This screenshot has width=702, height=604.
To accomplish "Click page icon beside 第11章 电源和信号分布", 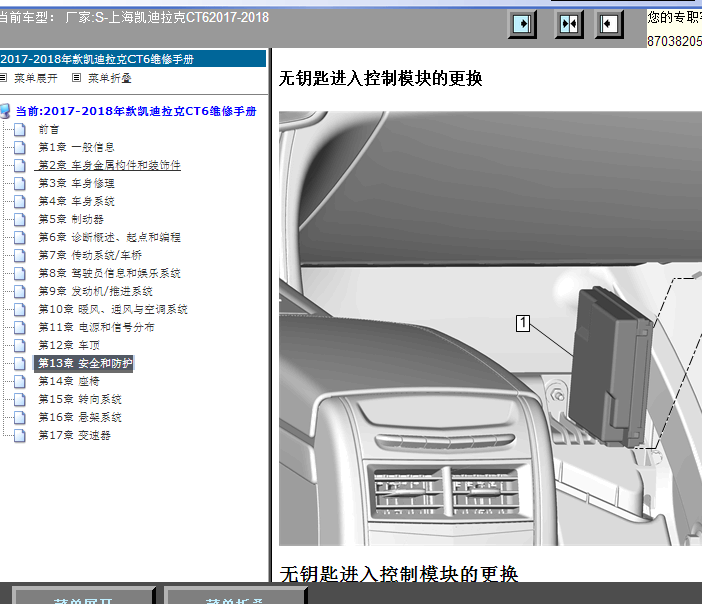I will pyautogui.click(x=19, y=327).
